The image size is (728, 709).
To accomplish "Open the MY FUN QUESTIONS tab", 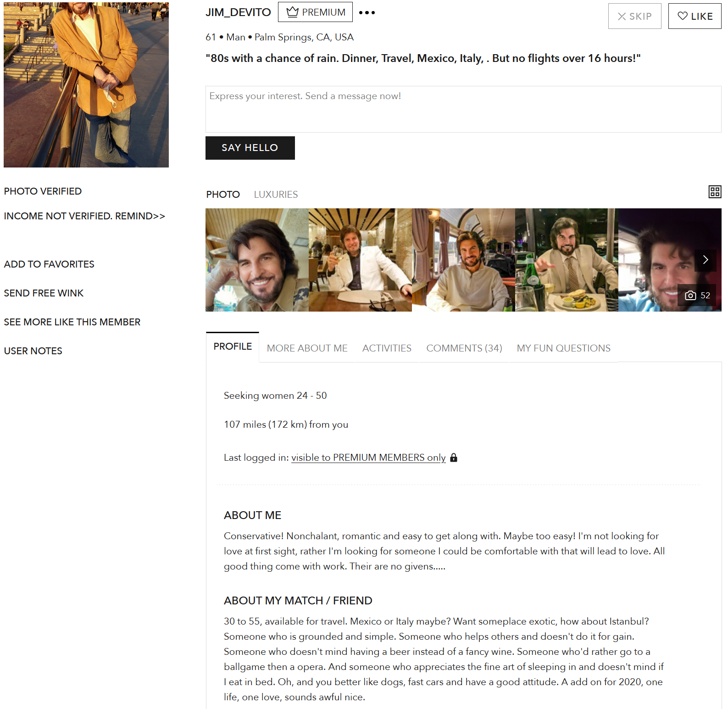I will pyautogui.click(x=563, y=348).
